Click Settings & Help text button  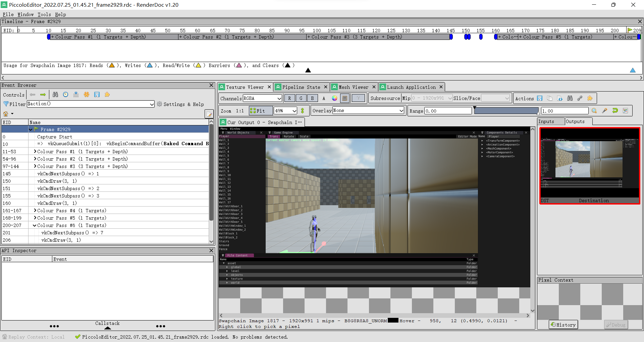(x=183, y=104)
